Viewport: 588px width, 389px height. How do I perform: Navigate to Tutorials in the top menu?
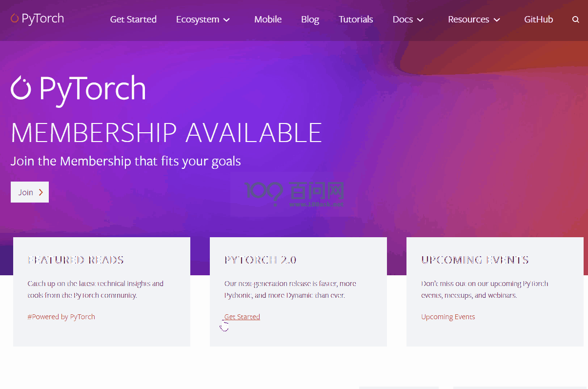coord(356,20)
